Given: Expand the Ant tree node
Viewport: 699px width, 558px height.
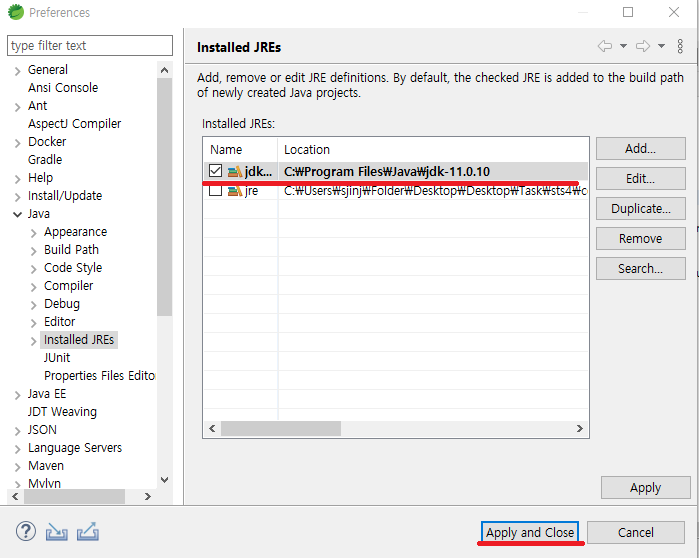Looking at the screenshot, I should click(x=17, y=107).
